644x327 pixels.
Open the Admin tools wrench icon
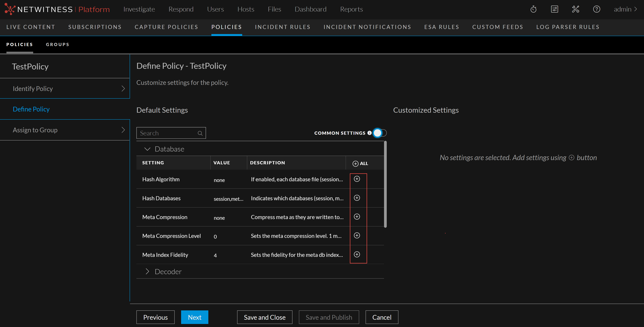tap(575, 9)
